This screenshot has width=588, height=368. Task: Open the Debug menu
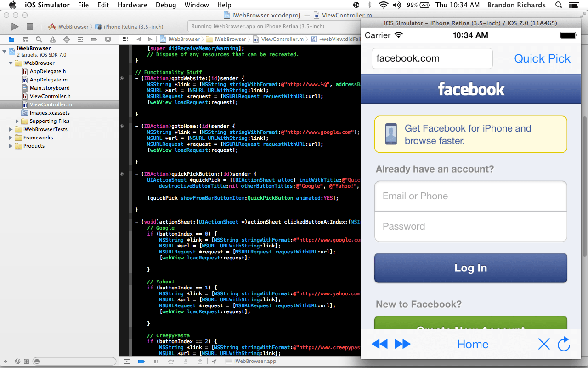point(166,5)
